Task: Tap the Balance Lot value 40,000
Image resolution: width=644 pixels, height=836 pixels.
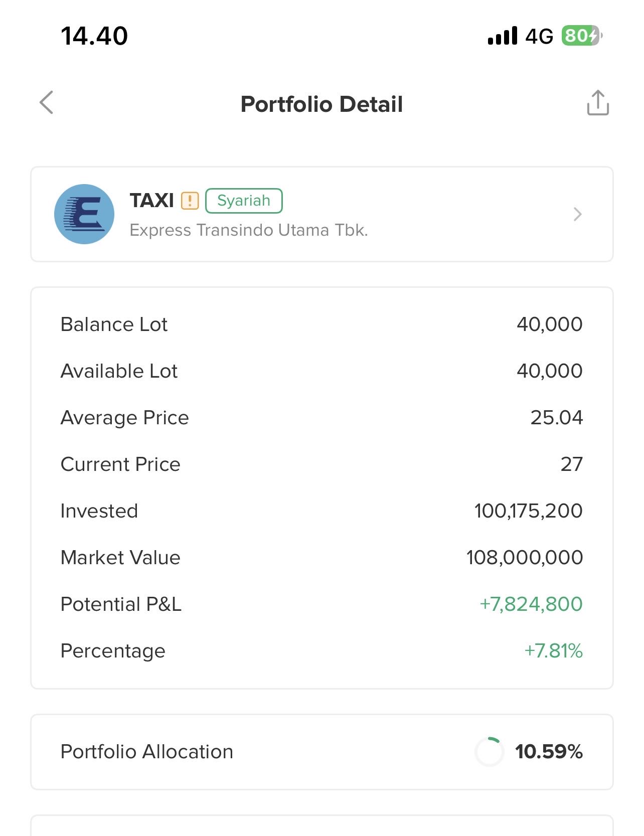Action: click(x=549, y=324)
